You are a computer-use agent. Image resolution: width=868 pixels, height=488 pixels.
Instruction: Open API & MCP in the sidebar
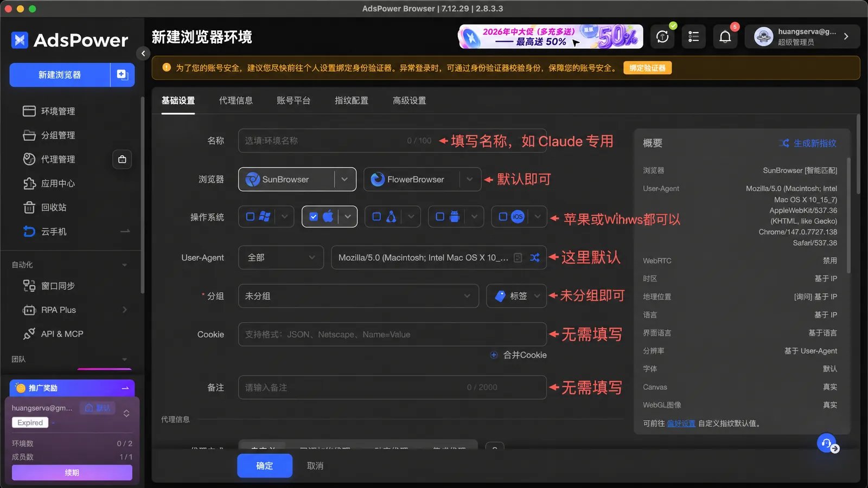pos(53,334)
